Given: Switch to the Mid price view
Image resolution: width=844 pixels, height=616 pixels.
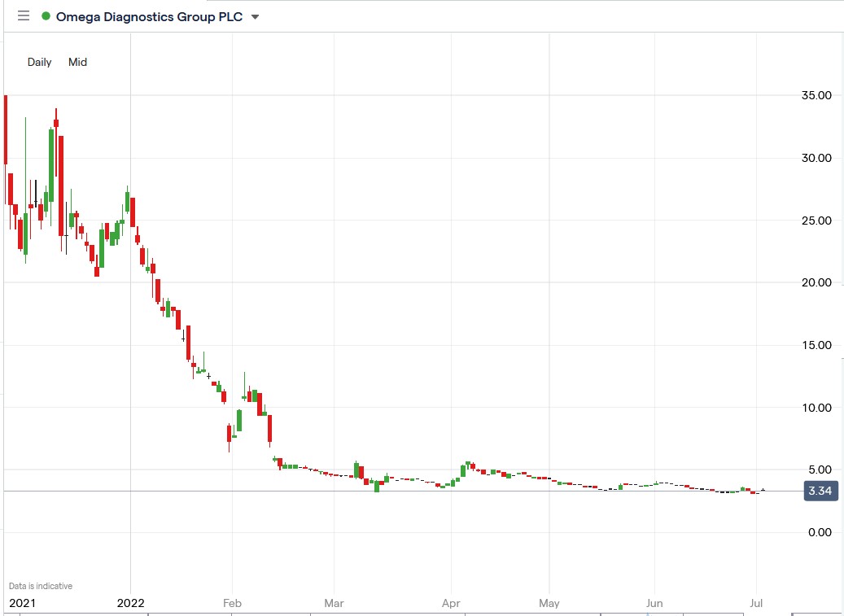Looking at the screenshot, I should point(77,62).
